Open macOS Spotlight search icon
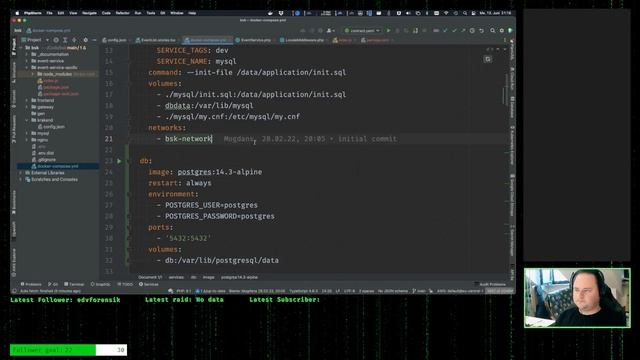The height and width of the screenshot is (360, 640). click(x=464, y=13)
